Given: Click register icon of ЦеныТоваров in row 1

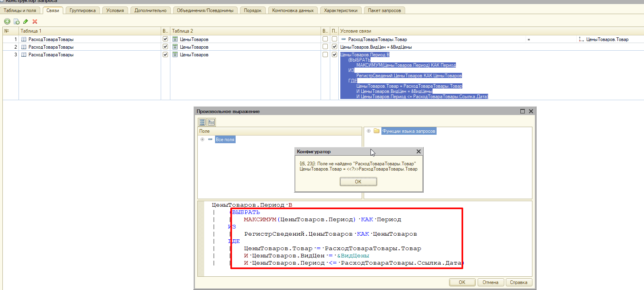Looking at the screenshot, I should [x=175, y=39].
